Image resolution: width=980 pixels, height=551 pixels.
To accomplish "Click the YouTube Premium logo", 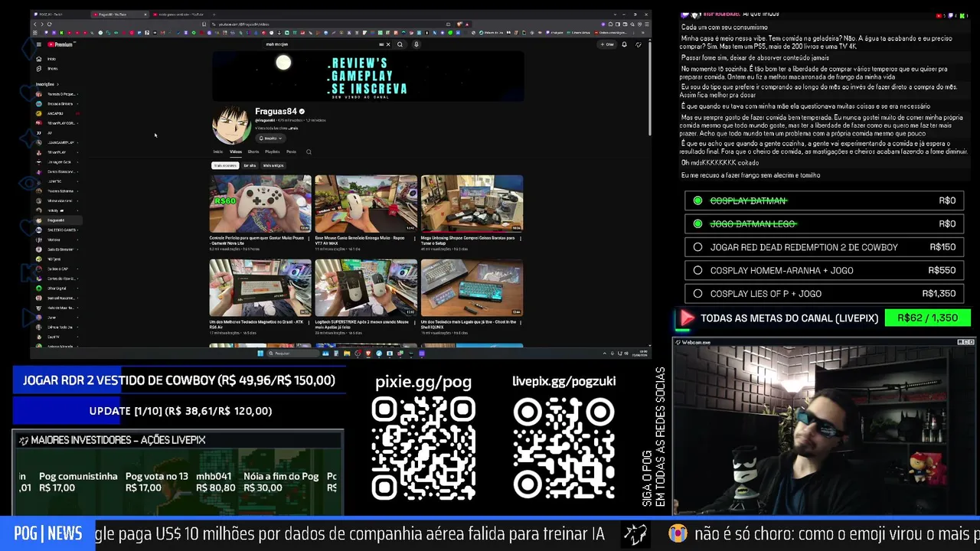I will click(60, 44).
